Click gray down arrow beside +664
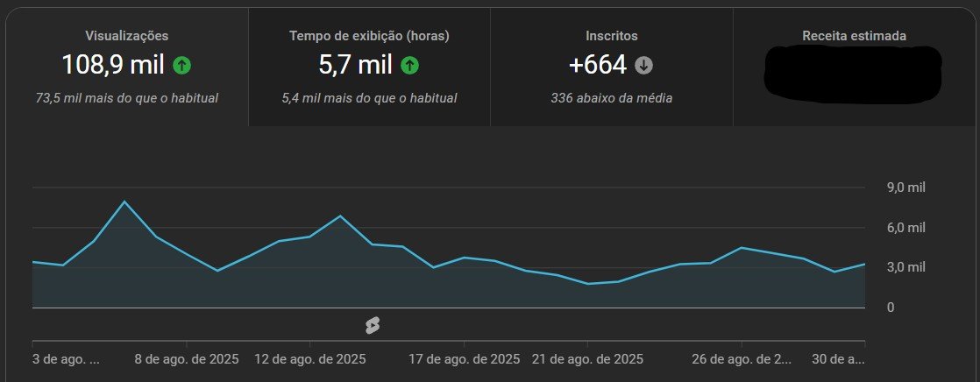The image size is (980, 382). coord(644,65)
